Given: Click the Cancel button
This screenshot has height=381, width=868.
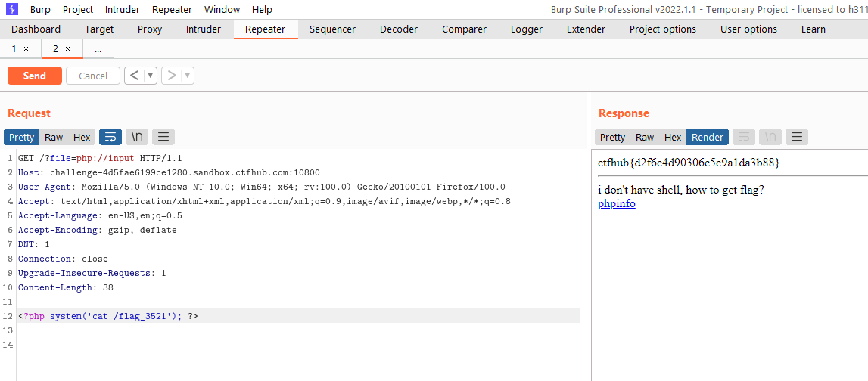Looking at the screenshot, I should [x=93, y=76].
